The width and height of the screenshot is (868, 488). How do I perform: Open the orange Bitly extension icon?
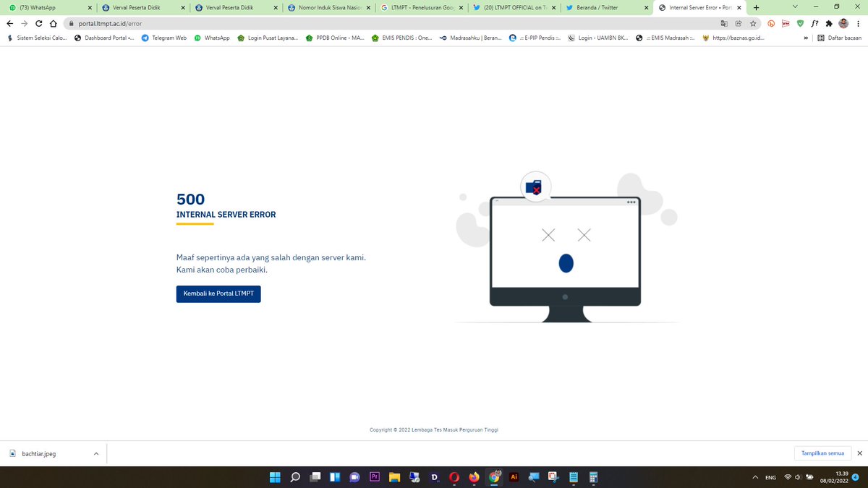pyautogui.click(x=771, y=23)
